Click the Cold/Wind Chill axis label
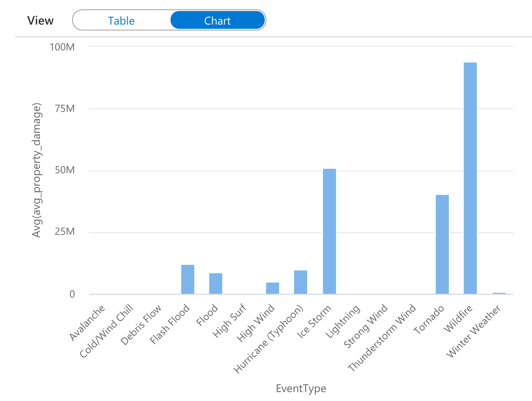532x401 pixels. coord(107,331)
